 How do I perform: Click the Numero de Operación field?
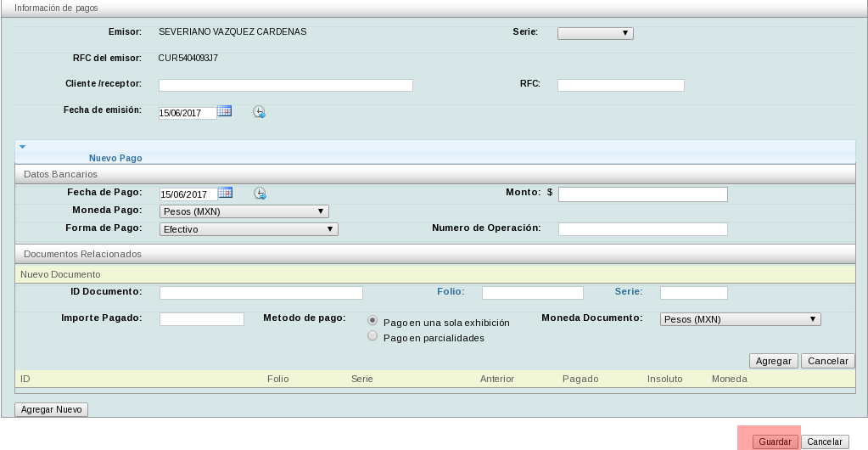click(x=642, y=229)
